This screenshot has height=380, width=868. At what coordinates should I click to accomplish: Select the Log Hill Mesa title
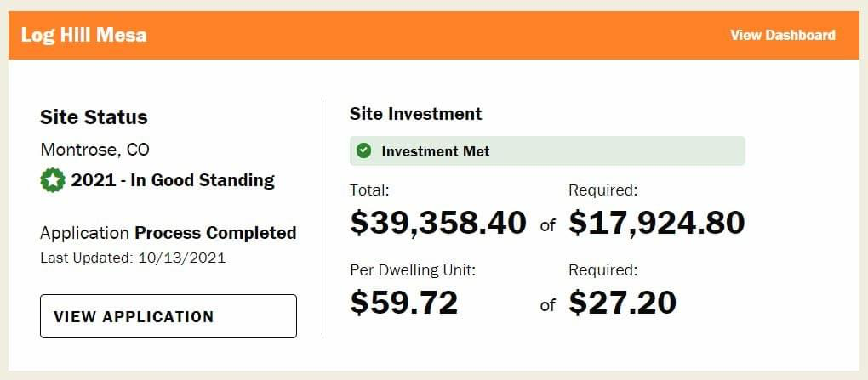click(x=84, y=36)
